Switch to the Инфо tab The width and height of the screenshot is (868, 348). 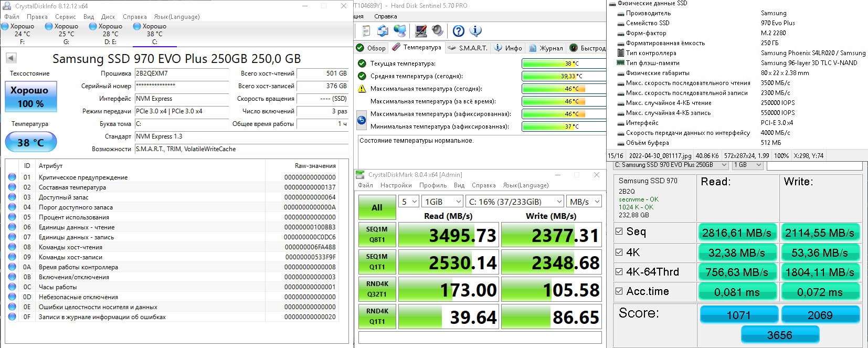tap(508, 48)
